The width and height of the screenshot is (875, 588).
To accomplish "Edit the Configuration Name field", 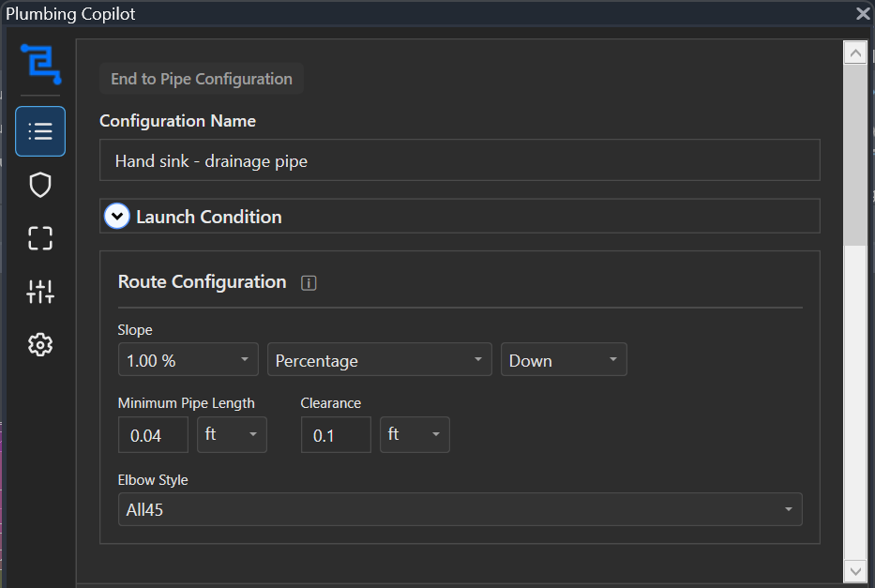I will (x=460, y=160).
